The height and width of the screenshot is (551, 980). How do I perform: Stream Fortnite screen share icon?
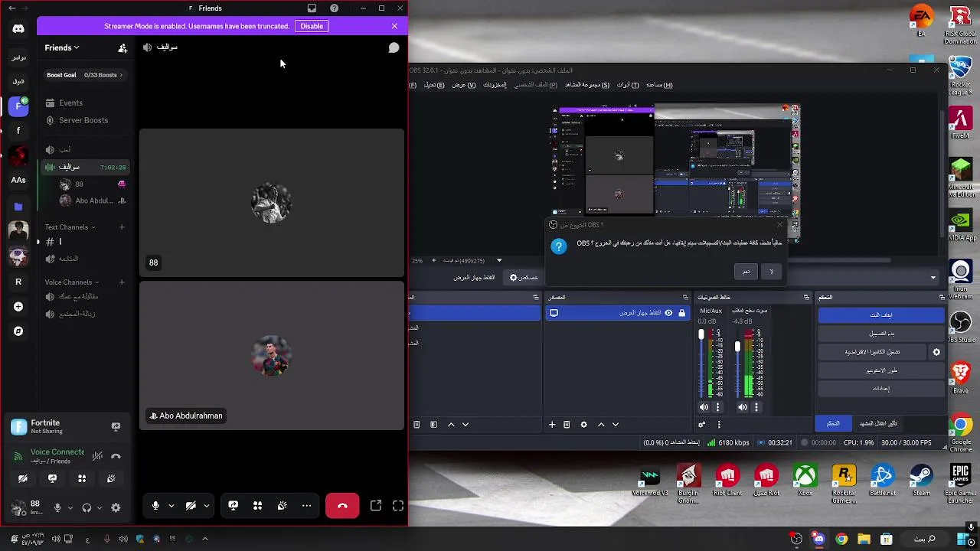116,426
